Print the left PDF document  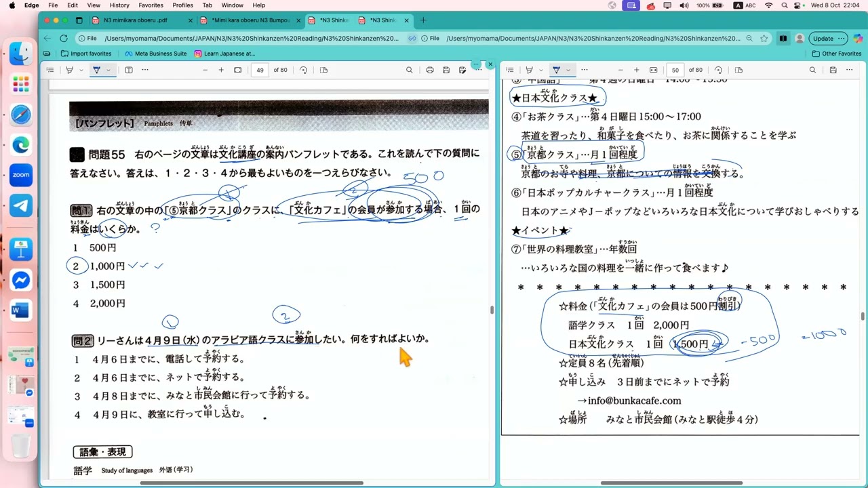pos(430,70)
